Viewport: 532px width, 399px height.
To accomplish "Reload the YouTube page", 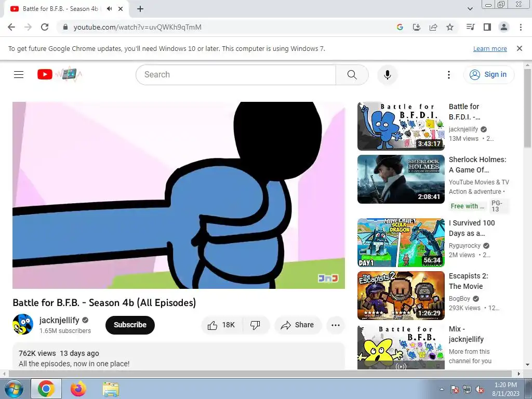I will click(45, 27).
